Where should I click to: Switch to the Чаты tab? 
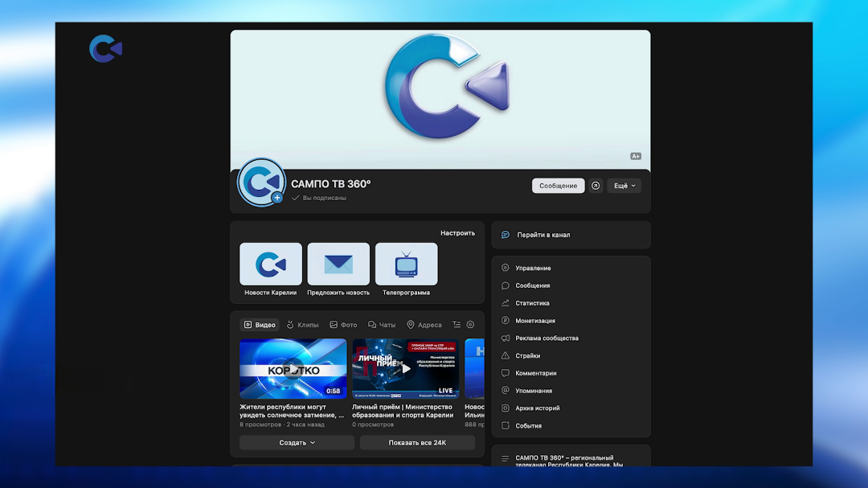[x=382, y=325]
